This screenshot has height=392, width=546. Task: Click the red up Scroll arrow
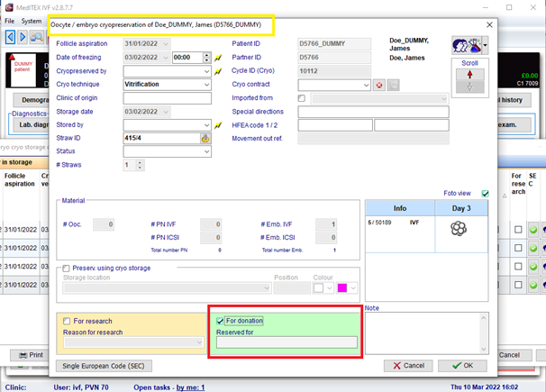pyautogui.click(x=469, y=75)
